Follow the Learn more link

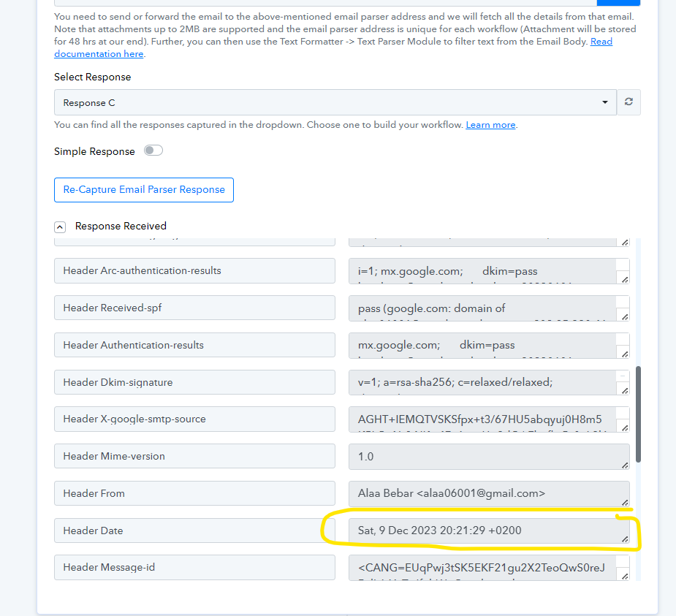pyautogui.click(x=490, y=124)
